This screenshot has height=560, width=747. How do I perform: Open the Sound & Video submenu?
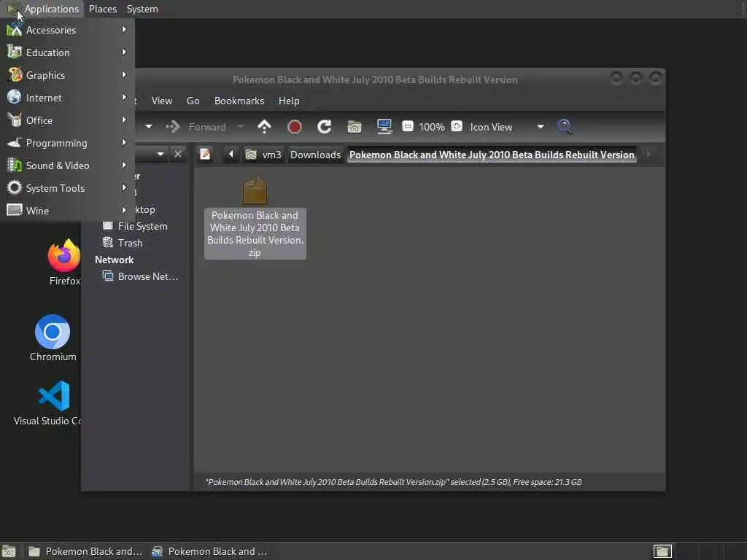(67, 166)
